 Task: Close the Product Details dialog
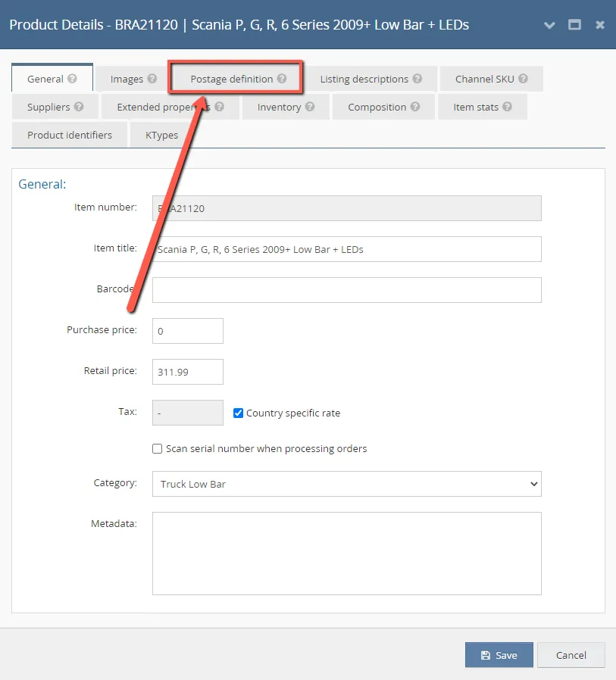(600, 25)
